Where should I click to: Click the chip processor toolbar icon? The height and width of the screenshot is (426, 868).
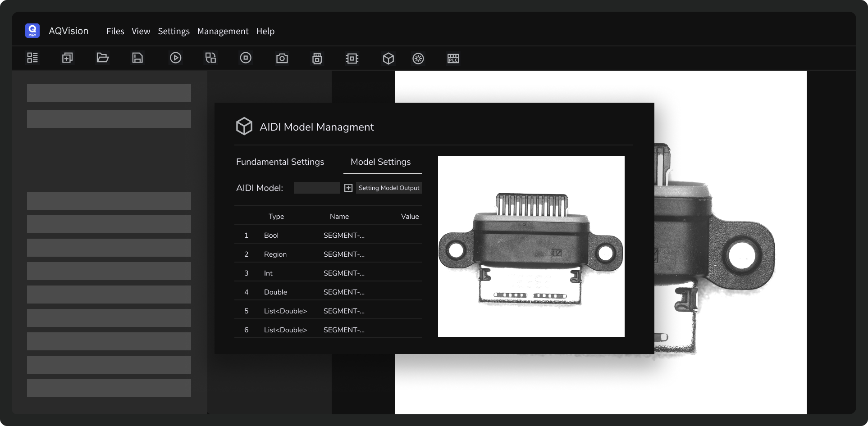tap(352, 59)
